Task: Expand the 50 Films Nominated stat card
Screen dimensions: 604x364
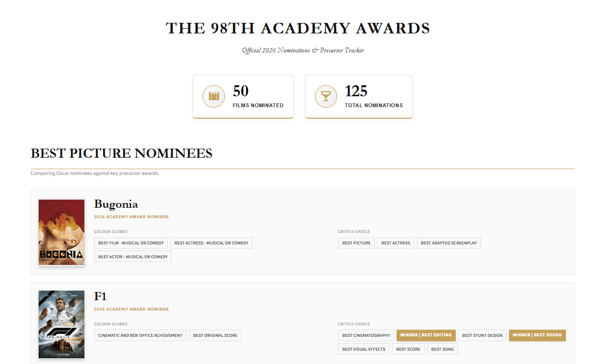Action: pyautogui.click(x=243, y=96)
